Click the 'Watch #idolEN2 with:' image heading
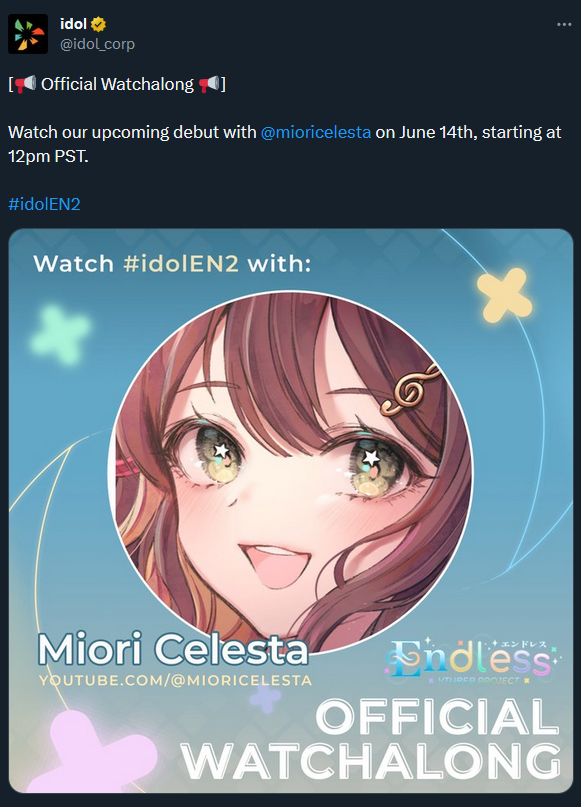Viewport: 581px width, 807px height. click(x=172, y=264)
